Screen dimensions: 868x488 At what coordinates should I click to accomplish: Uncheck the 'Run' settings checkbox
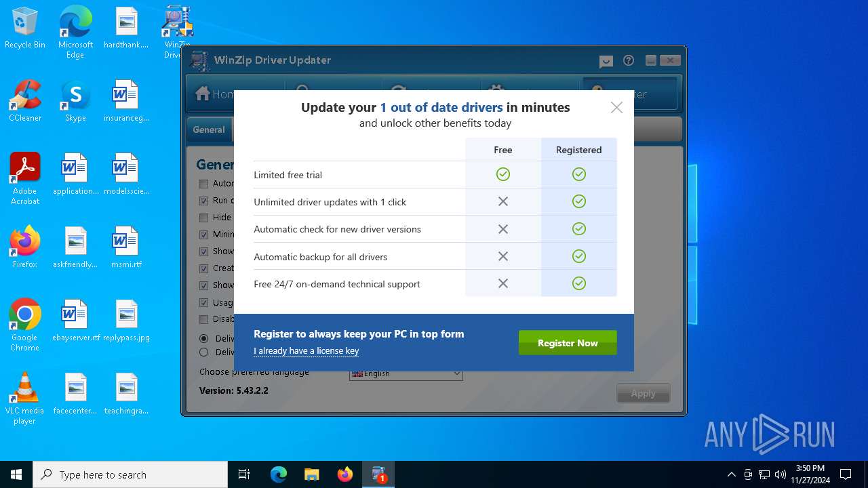click(204, 201)
